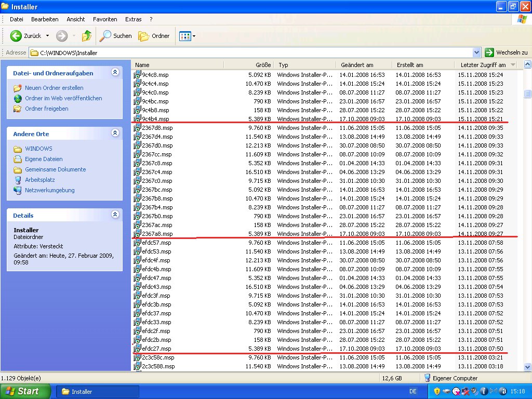Open the Suchen search pane
532x399 pixels.
116,36
